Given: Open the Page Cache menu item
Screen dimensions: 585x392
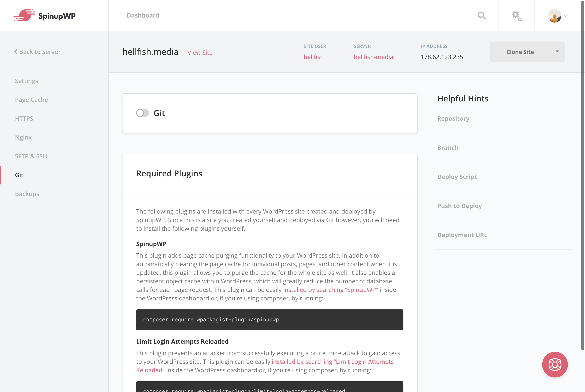Looking at the screenshot, I should tap(31, 100).
